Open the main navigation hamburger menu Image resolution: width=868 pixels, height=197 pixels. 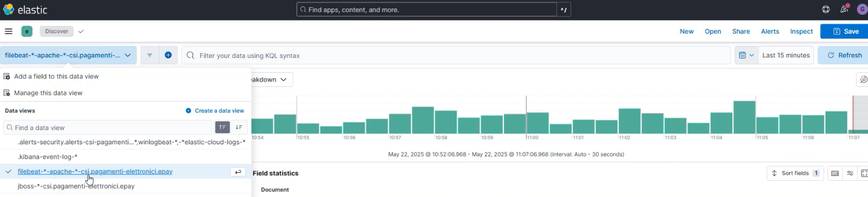point(8,31)
